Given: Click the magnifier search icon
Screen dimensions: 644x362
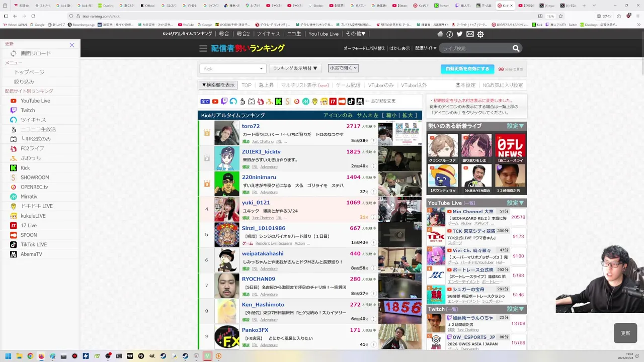Looking at the screenshot, I should coord(516,48).
